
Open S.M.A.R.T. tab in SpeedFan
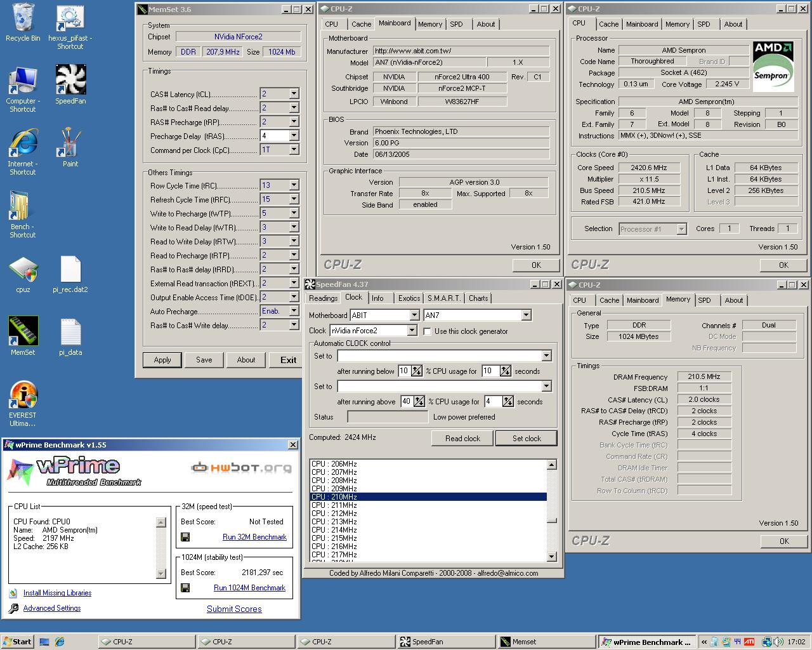point(444,298)
